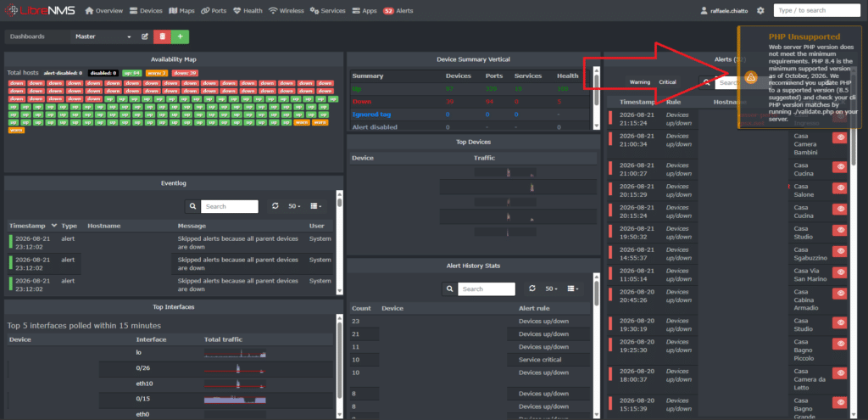Click the eye button for Casa Bagno Grande alert

(x=840, y=403)
